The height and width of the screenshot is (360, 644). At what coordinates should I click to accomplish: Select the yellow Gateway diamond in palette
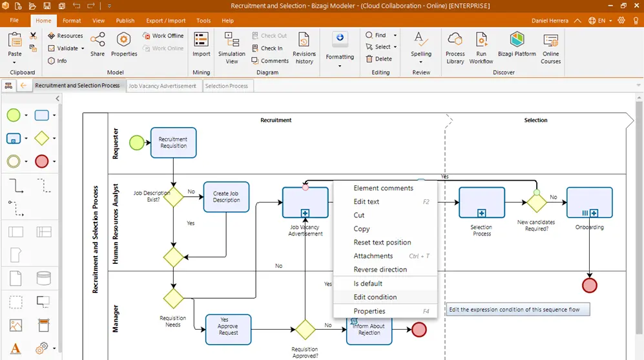coord(41,138)
